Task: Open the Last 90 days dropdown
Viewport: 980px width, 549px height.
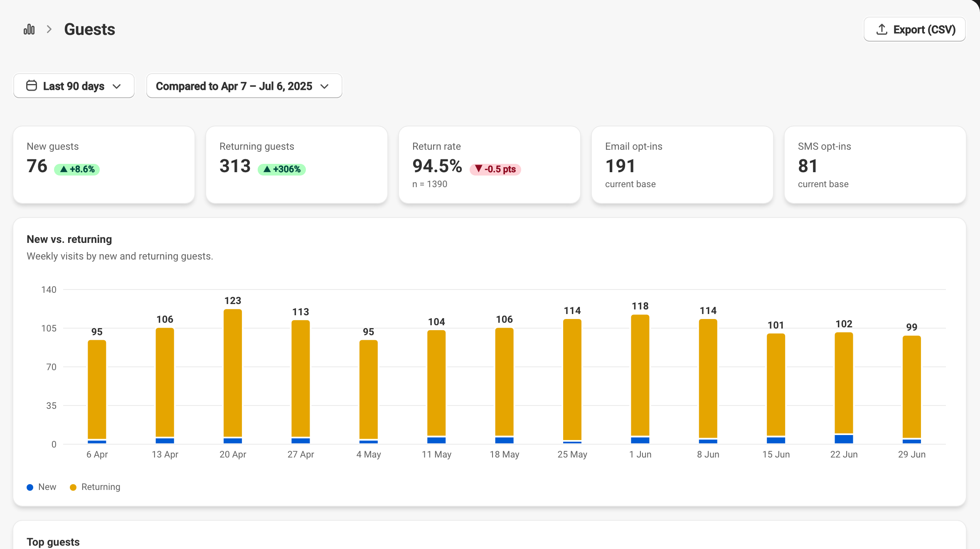Action: (74, 86)
